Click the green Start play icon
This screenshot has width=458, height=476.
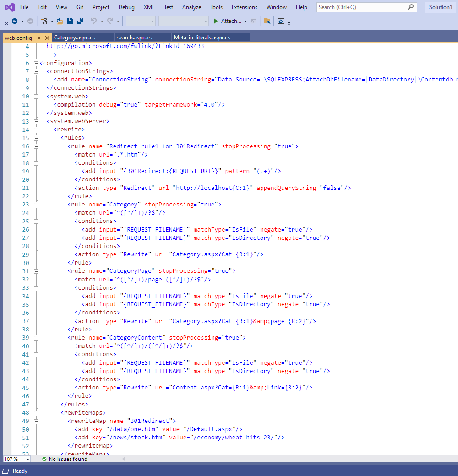216,21
